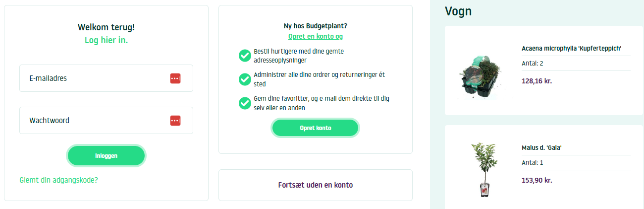This screenshot has height=209, width=644.
Task: Click the first green checkmark icon
Action: 245,56
